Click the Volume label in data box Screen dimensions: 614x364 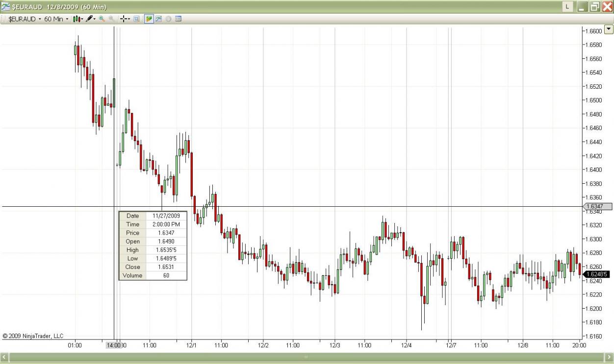click(x=132, y=276)
